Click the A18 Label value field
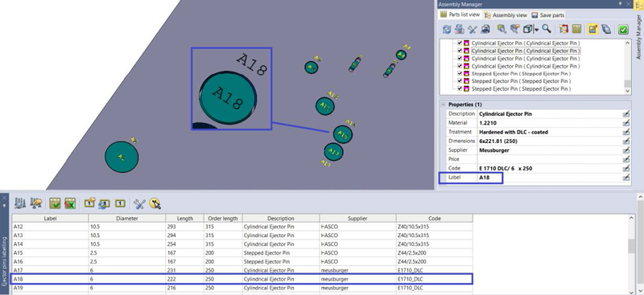This screenshot has height=295, width=644. [549, 178]
